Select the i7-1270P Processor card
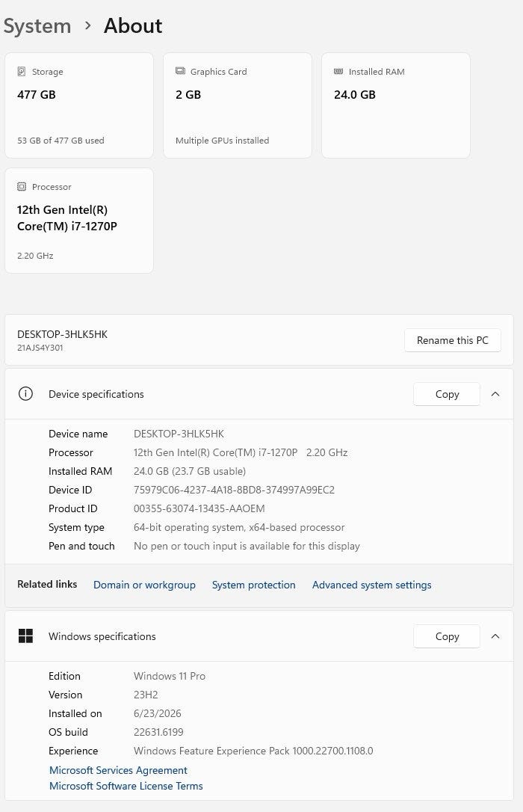523x812 pixels. [x=79, y=221]
